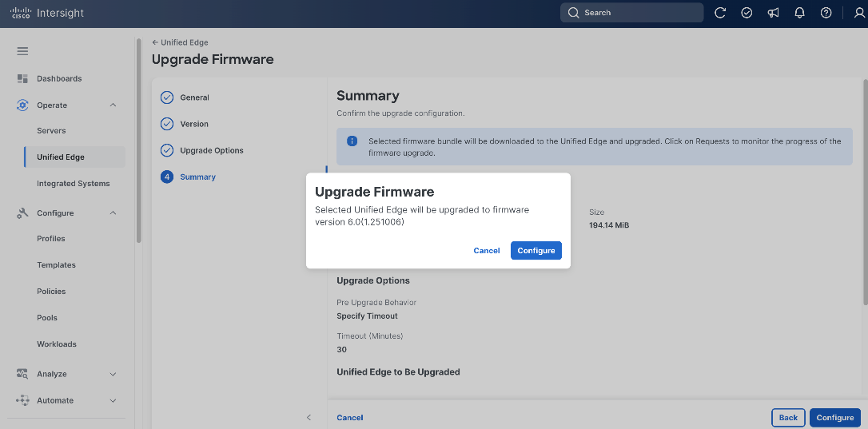
Task: Click the Upgrade Options step checkmark icon
Action: 166,150
